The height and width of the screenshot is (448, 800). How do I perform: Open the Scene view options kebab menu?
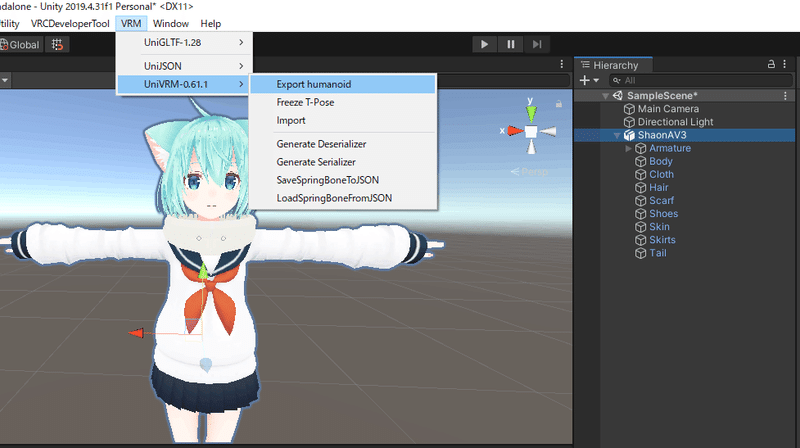(562, 64)
